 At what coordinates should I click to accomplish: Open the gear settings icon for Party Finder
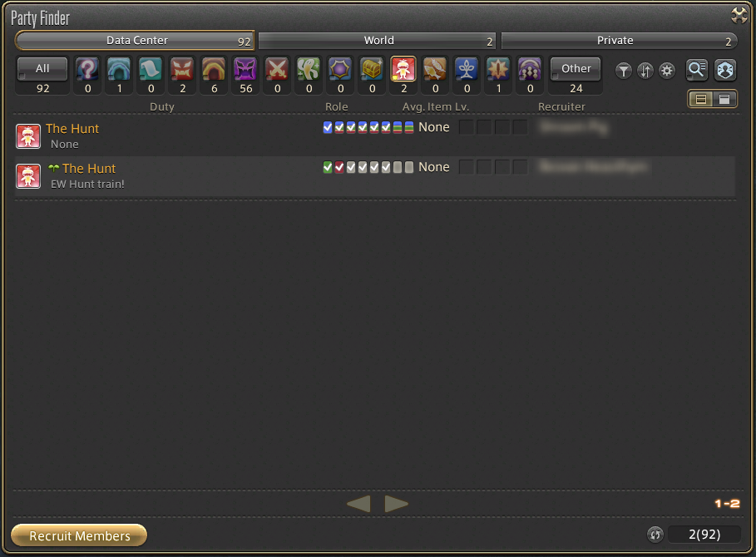click(666, 71)
